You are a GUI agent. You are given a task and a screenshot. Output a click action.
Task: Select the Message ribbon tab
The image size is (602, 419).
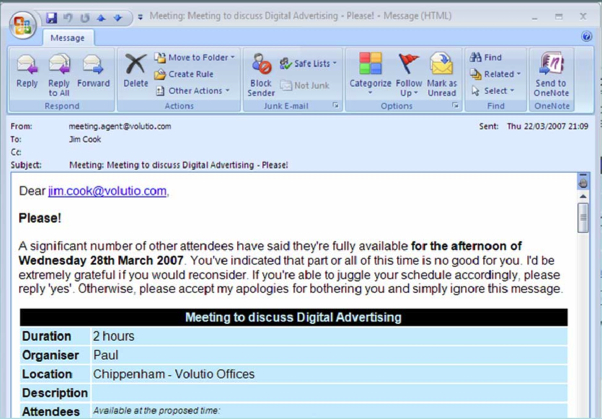pyautogui.click(x=67, y=37)
